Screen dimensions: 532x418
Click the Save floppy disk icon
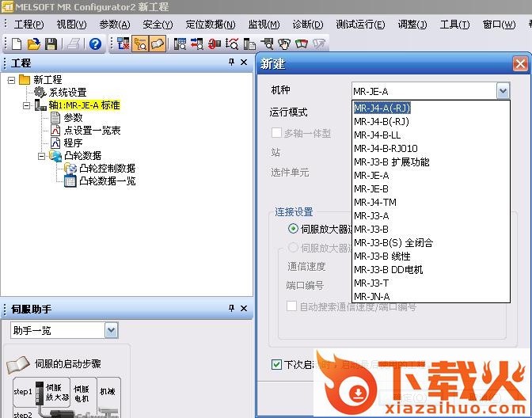[x=50, y=44]
